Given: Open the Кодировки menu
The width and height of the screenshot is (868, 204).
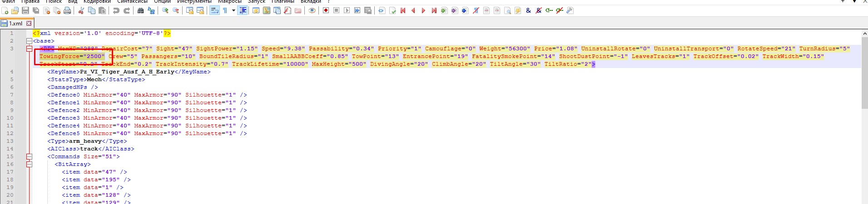Looking at the screenshot, I should [x=97, y=2].
